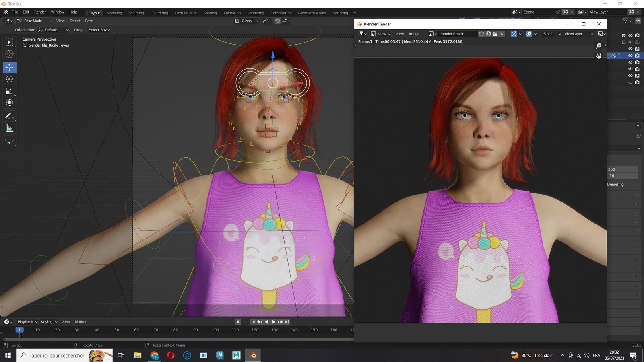The image size is (644, 362).
Task: Select the Scale tool in left toolbar
Action: (x=10, y=91)
